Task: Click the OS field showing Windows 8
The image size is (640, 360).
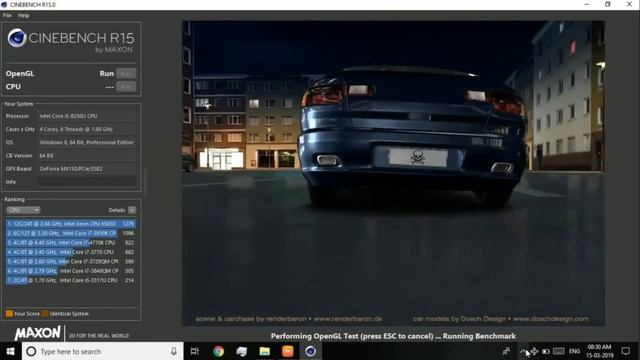Action: click(x=87, y=142)
